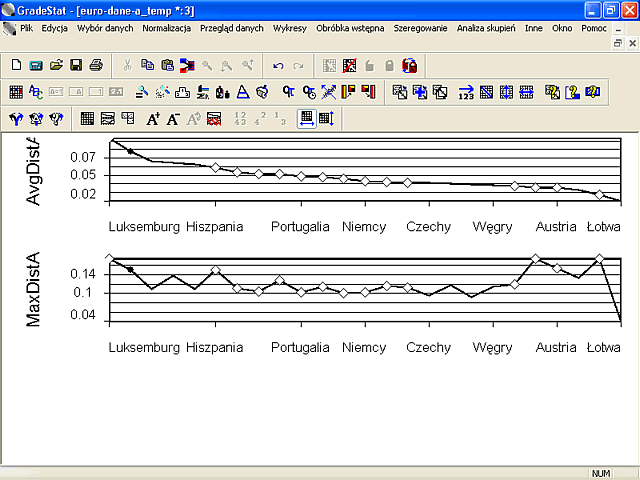Image resolution: width=640 pixels, height=480 pixels.
Task: Open the Szeregowanie menu
Action: pyautogui.click(x=420, y=28)
